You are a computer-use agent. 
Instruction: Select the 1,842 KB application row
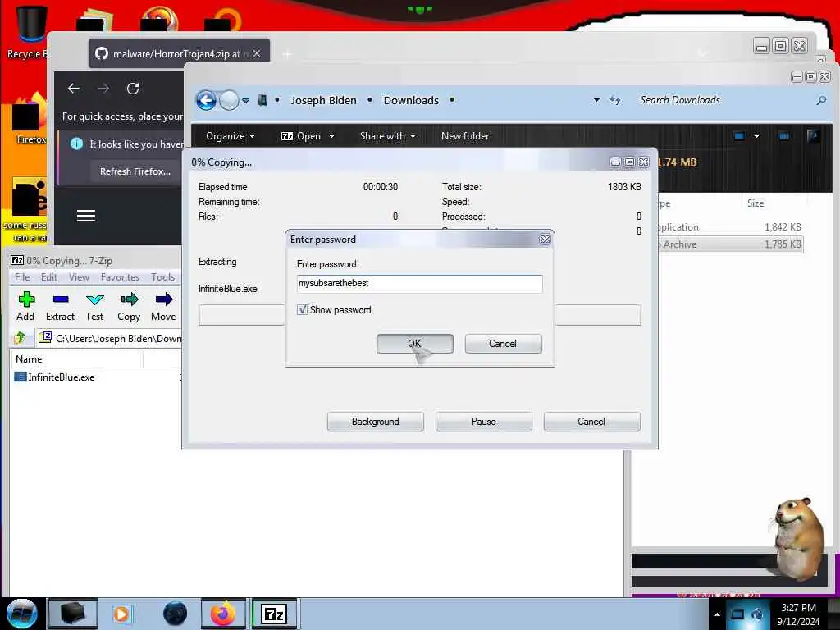point(731,227)
